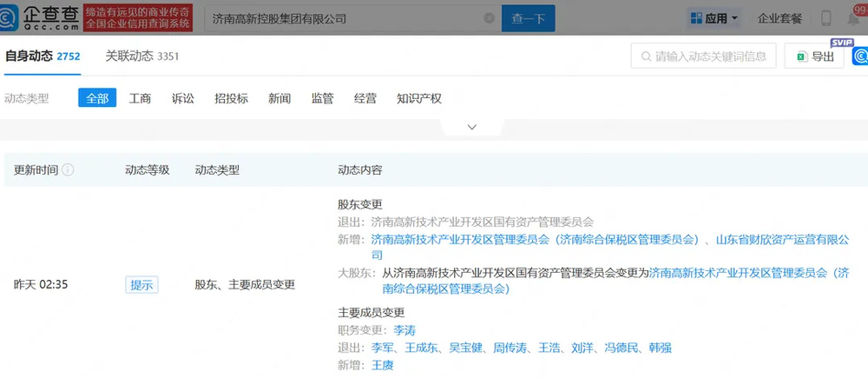Viewport: 868px width, 378px height.
Task: Open 李涛's profile link
Action: click(x=404, y=330)
